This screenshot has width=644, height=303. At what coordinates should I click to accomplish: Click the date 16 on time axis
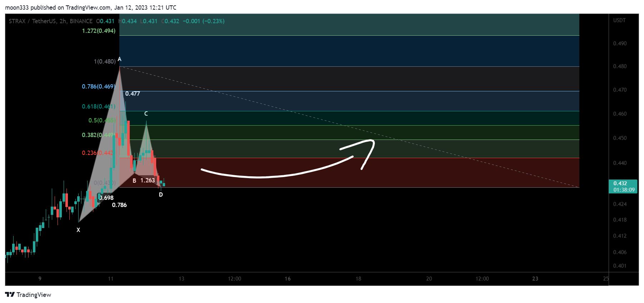[x=288, y=279]
